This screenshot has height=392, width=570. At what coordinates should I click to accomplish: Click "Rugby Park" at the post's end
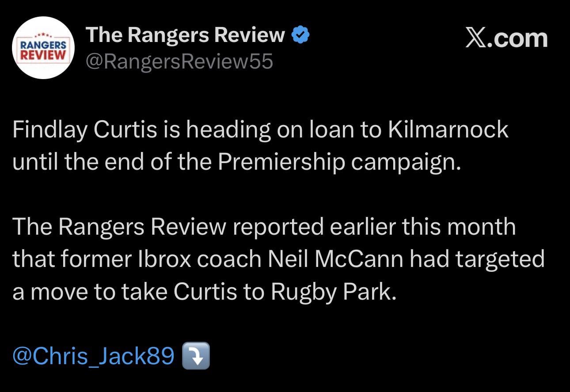(x=331, y=292)
